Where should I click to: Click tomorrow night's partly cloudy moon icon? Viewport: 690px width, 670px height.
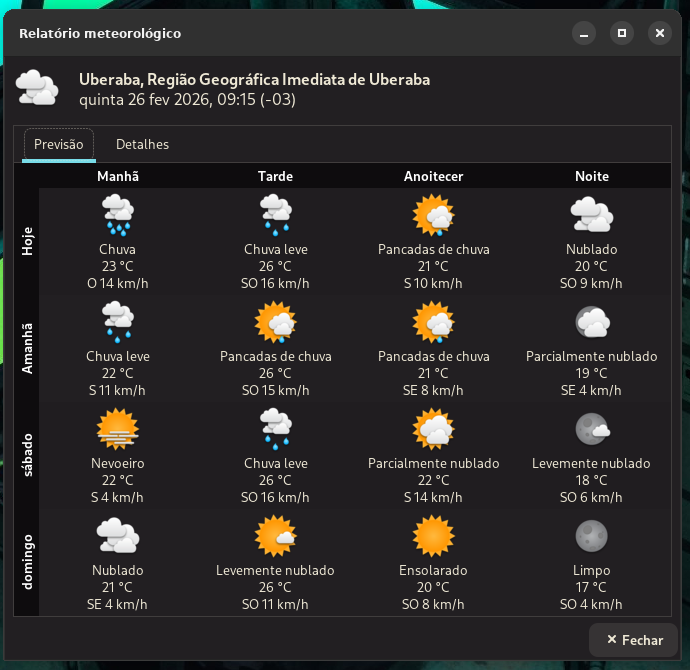(591, 322)
